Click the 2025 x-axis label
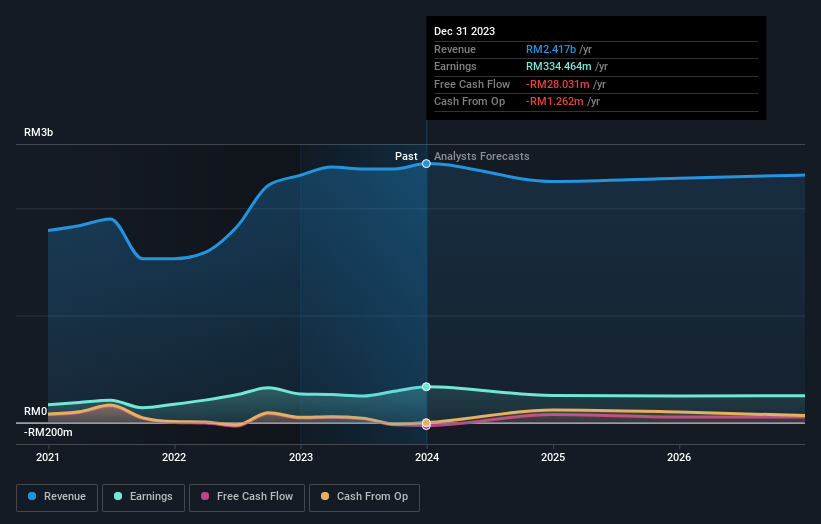The height and width of the screenshot is (524, 821). (553, 457)
